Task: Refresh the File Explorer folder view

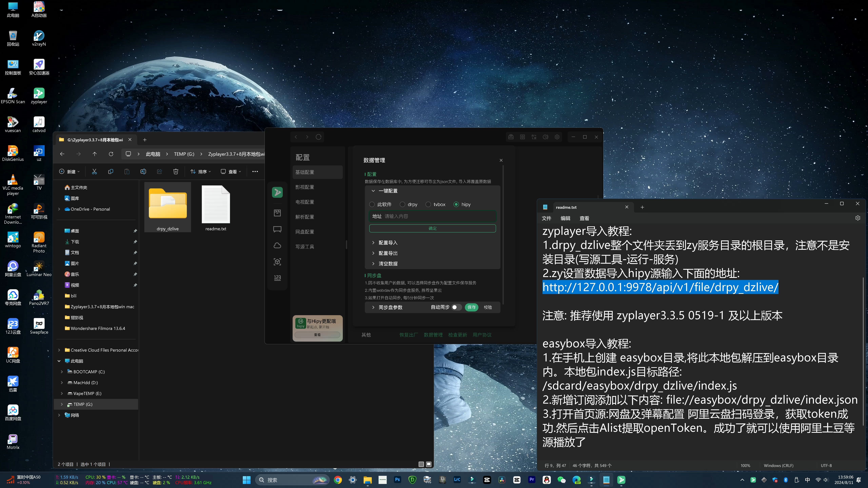Action: [x=111, y=154]
